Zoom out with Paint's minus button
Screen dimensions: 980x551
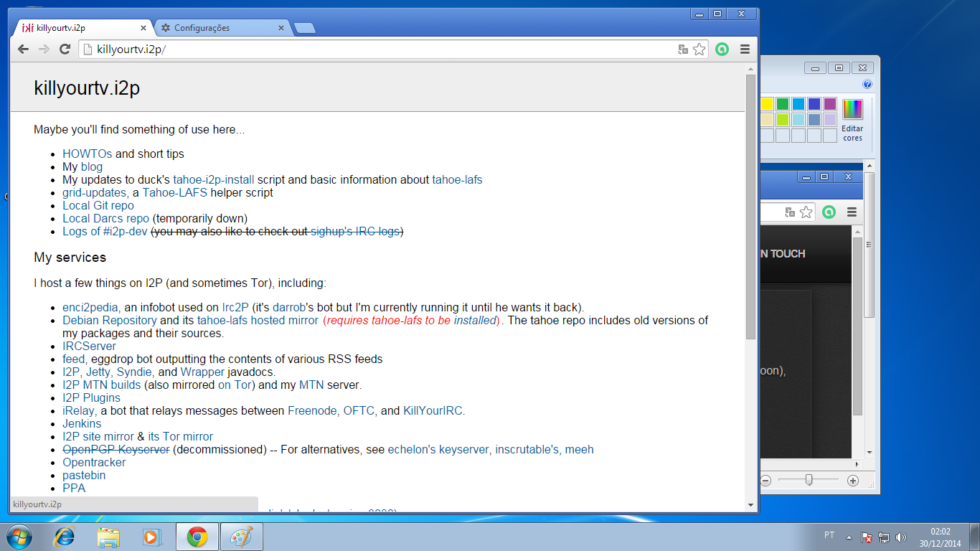pos(765,481)
